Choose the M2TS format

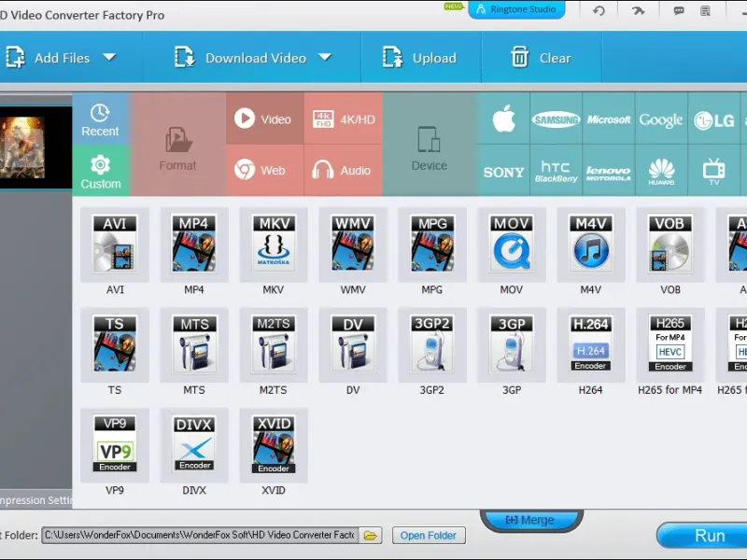[274, 344]
